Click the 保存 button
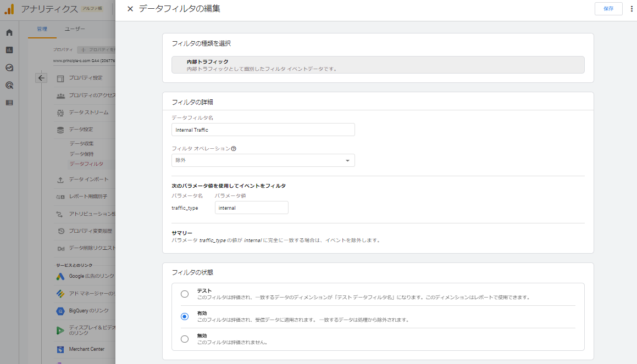The height and width of the screenshot is (364, 637). coord(608,9)
